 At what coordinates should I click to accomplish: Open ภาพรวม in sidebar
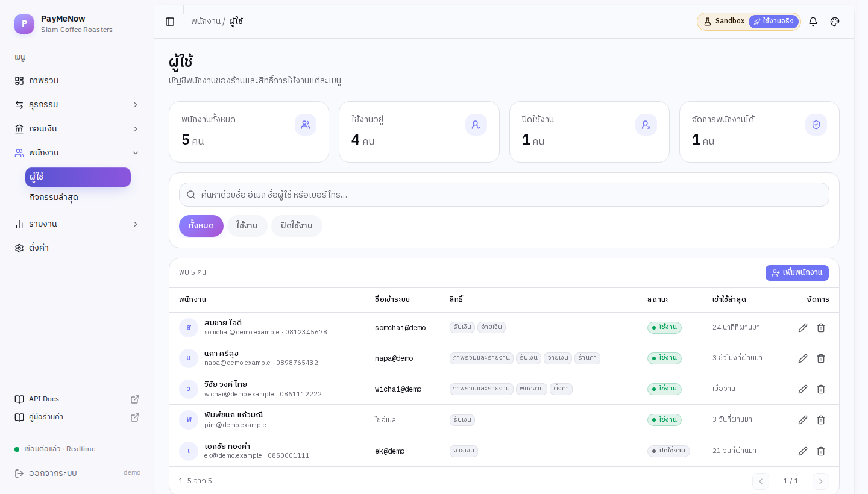click(77, 81)
